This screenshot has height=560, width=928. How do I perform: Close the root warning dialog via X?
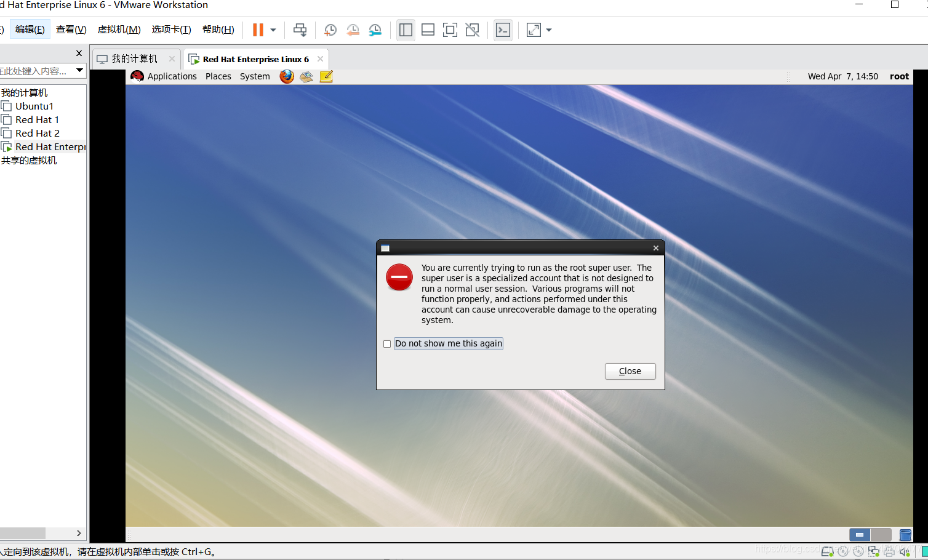coord(656,248)
